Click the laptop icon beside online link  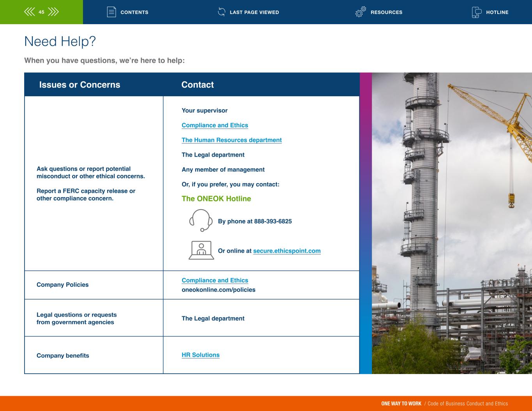click(x=201, y=250)
